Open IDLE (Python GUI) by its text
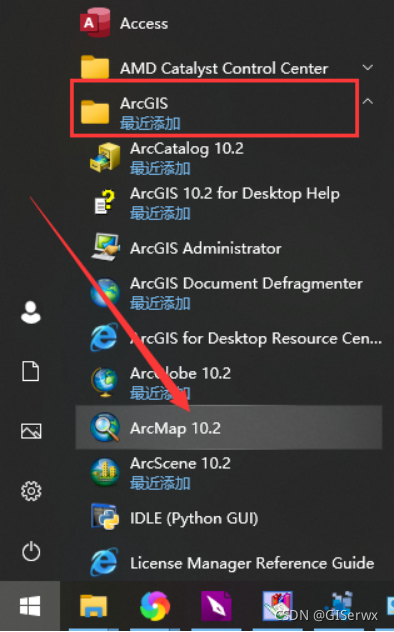 [x=194, y=518]
